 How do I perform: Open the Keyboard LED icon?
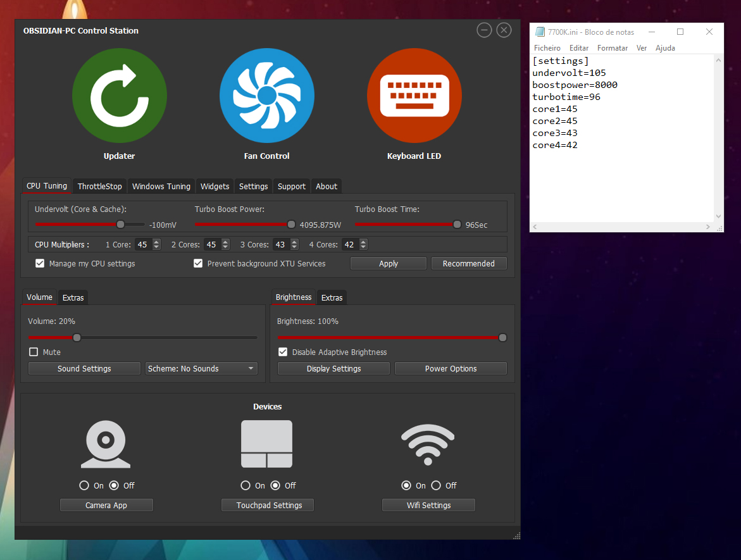[x=414, y=96]
